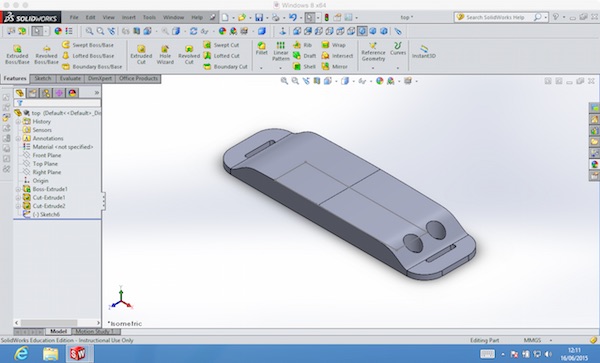This screenshot has width=600, height=363.
Task: Expand the Annotations tree node
Action: 18,138
